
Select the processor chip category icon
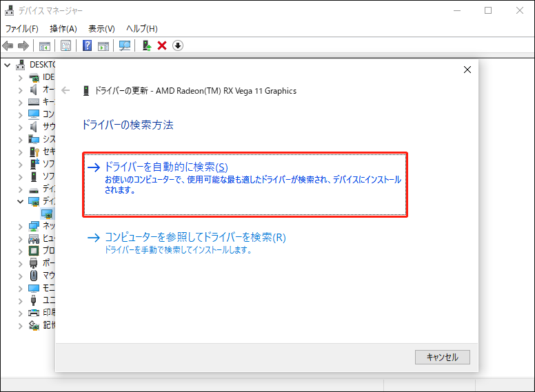click(x=34, y=251)
